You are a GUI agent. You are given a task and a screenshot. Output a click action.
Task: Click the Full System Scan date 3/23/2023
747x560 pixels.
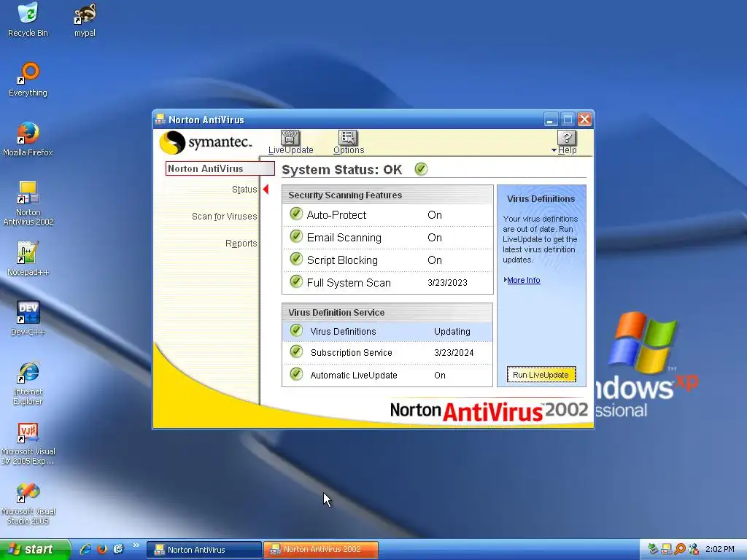click(447, 282)
